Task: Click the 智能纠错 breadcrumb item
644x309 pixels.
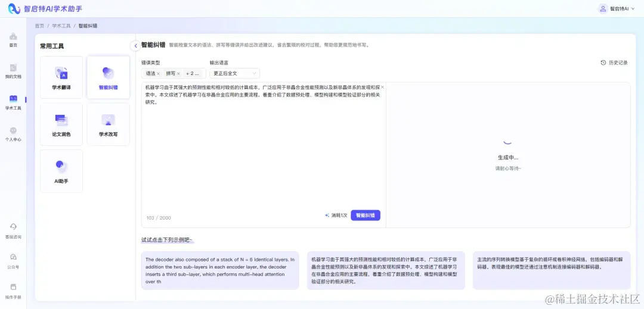Action: [x=88, y=26]
